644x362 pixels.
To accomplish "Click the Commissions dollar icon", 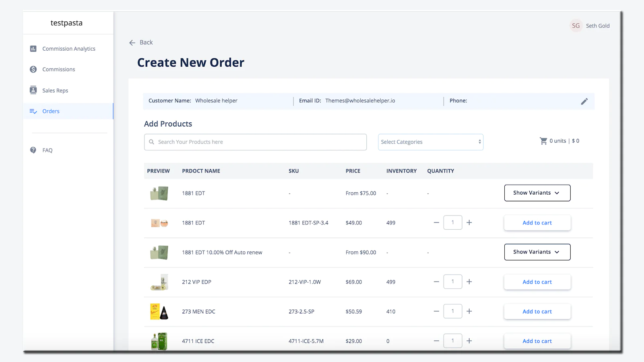I will [x=33, y=69].
